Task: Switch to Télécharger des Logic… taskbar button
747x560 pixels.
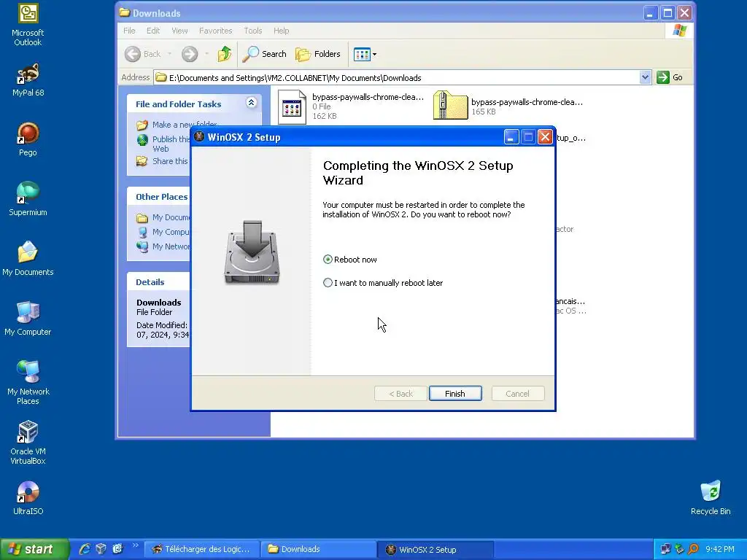Action: coord(202,549)
